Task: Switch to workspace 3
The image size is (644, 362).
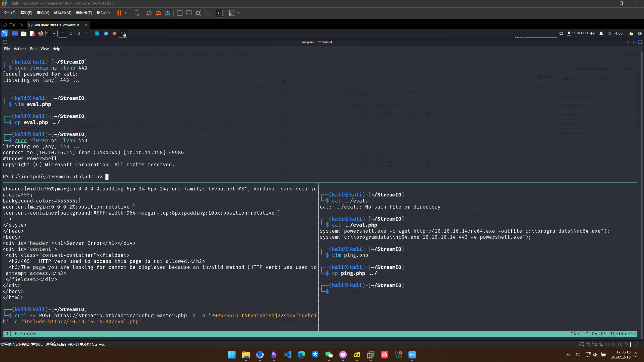Action: (79, 33)
